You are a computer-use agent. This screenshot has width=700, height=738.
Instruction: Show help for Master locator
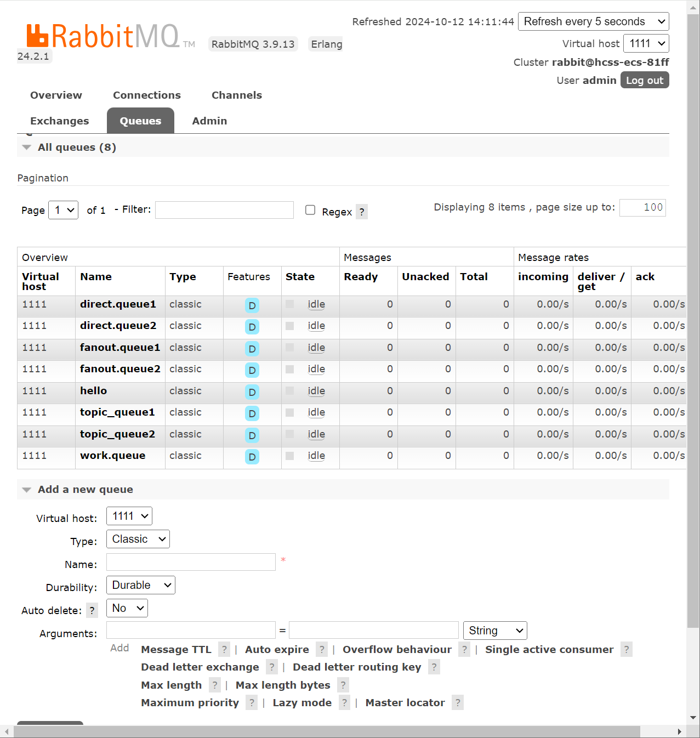pyautogui.click(x=458, y=703)
